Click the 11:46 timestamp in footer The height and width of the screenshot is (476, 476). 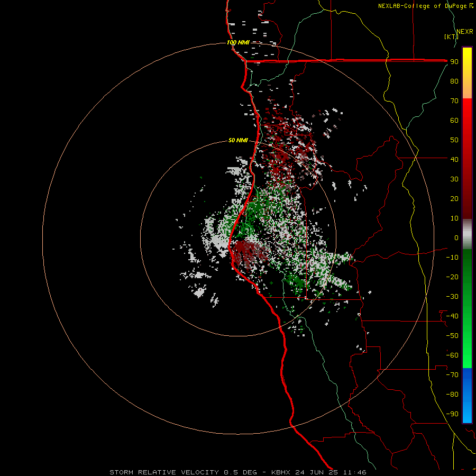(x=354, y=472)
